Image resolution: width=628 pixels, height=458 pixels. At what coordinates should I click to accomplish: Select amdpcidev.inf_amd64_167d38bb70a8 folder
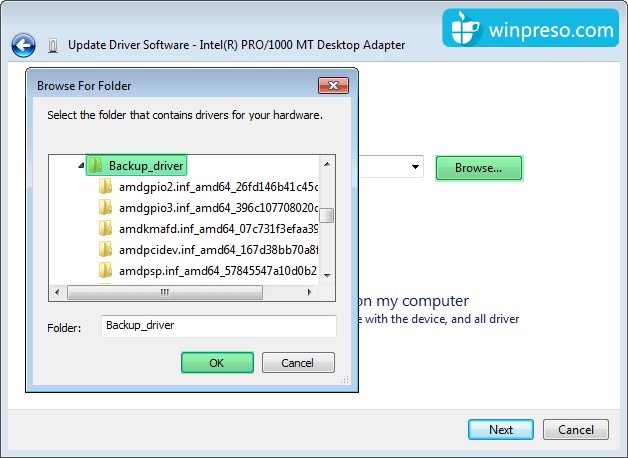click(218, 250)
